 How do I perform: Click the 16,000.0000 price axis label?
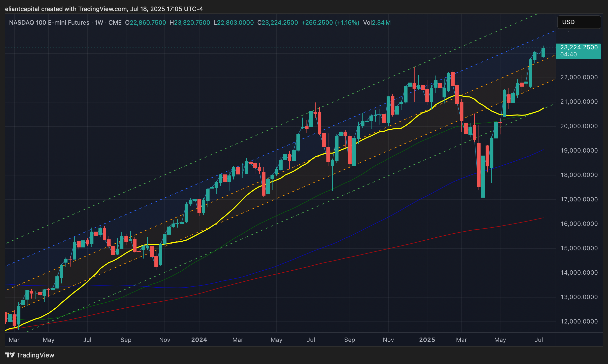coord(579,224)
